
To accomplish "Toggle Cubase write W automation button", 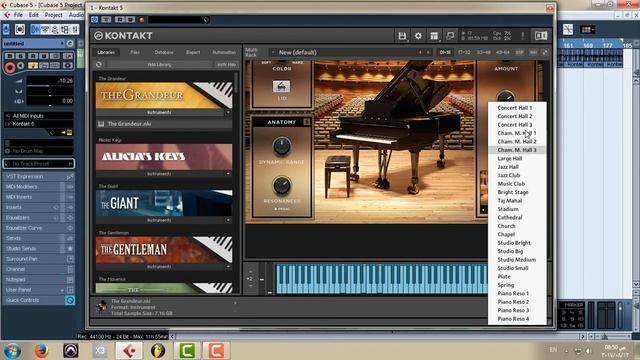I will click(43, 56).
